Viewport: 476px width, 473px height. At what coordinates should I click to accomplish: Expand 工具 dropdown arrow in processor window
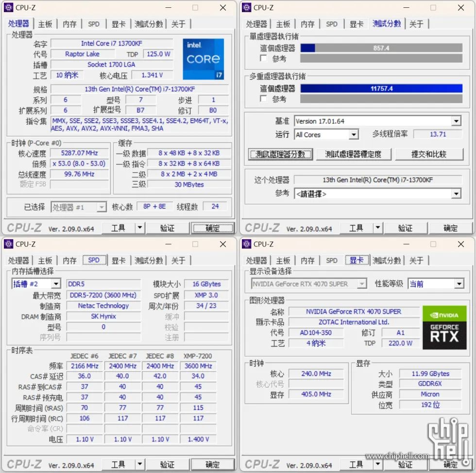tap(140, 228)
